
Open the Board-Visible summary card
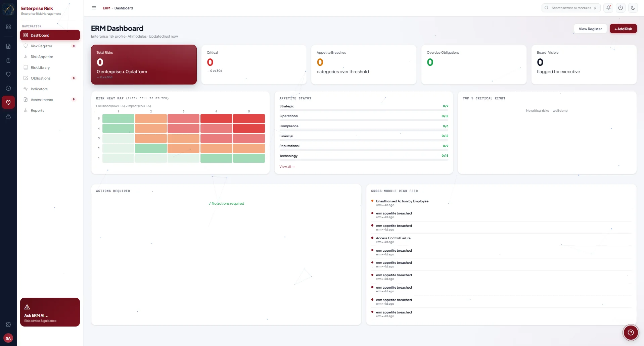(584, 64)
